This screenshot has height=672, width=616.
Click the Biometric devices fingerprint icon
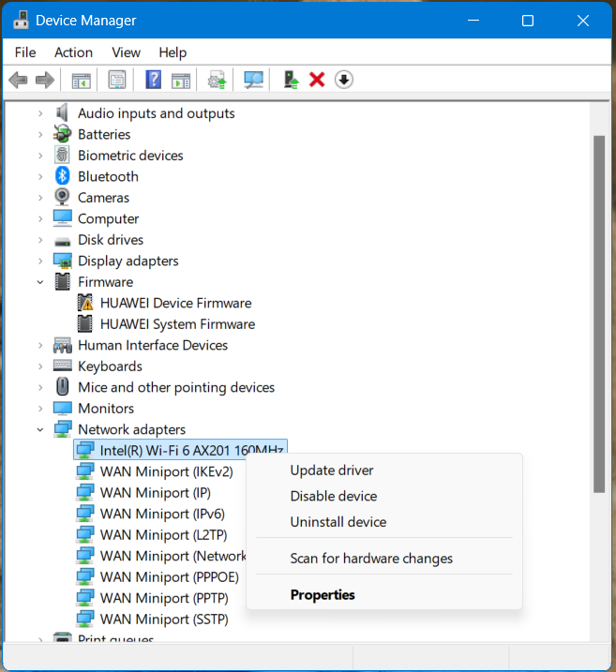click(62, 156)
